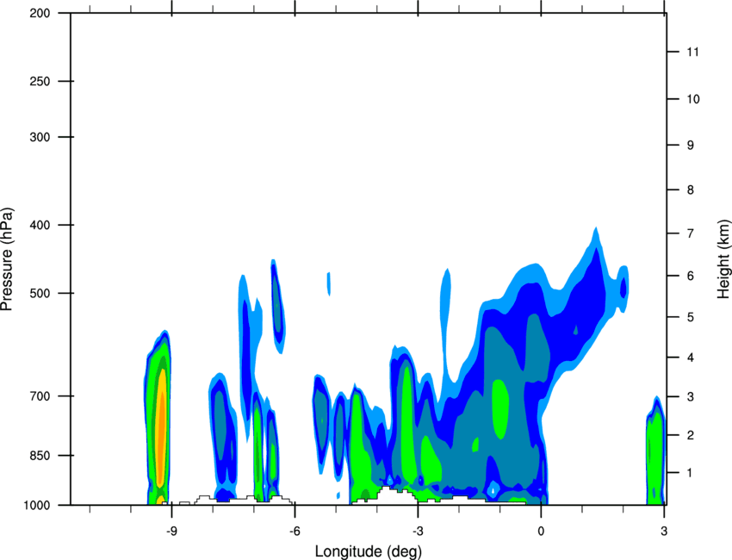Click the 300 pressure tick label
Screen dimensions: 732x560
(x=40, y=137)
